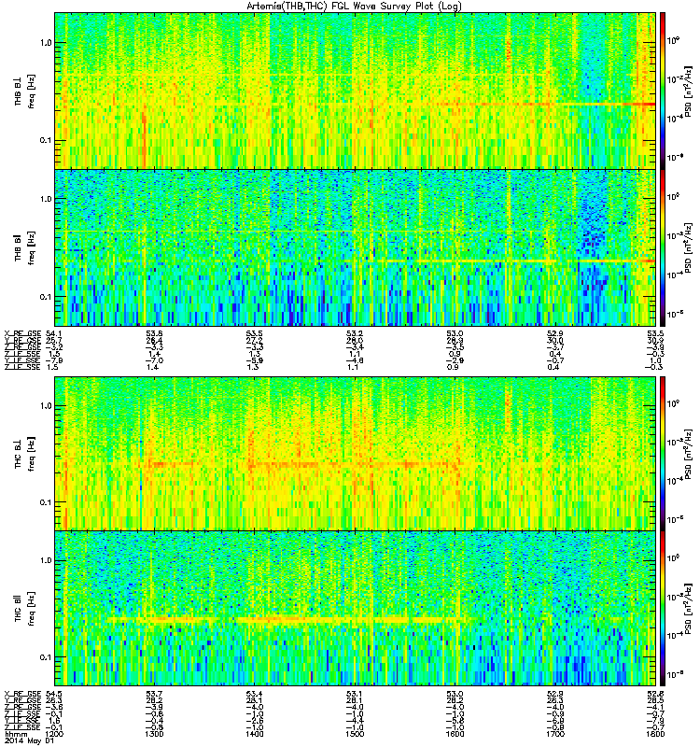
Task: Click the 0.1 tick label on the THC B⊥ y-axis
Action: 46,502
